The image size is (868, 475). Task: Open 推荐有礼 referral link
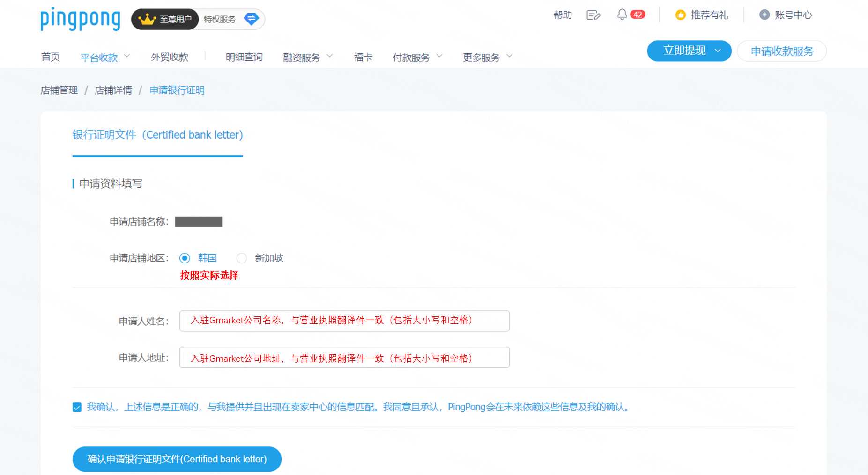point(709,15)
